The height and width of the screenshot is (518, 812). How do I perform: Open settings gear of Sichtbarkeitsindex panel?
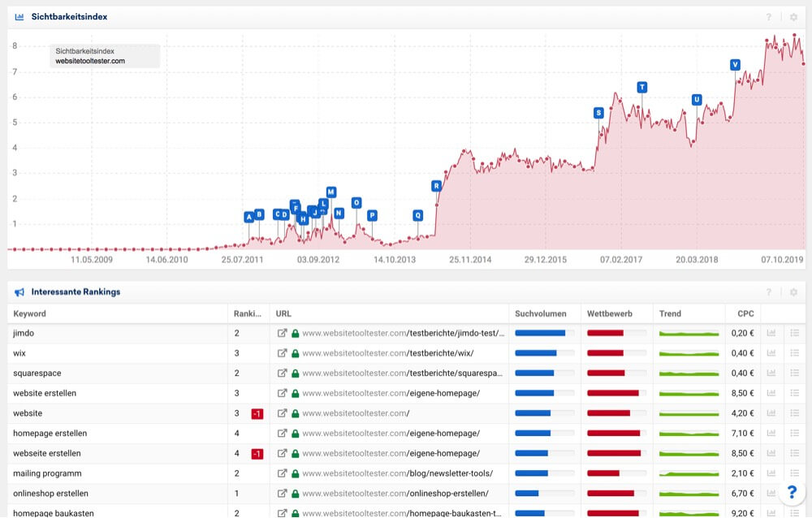point(793,17)
